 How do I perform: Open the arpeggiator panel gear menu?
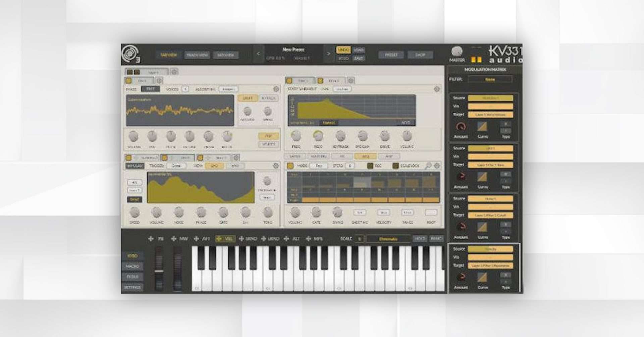pyautogui.click(x=437, y=166)
